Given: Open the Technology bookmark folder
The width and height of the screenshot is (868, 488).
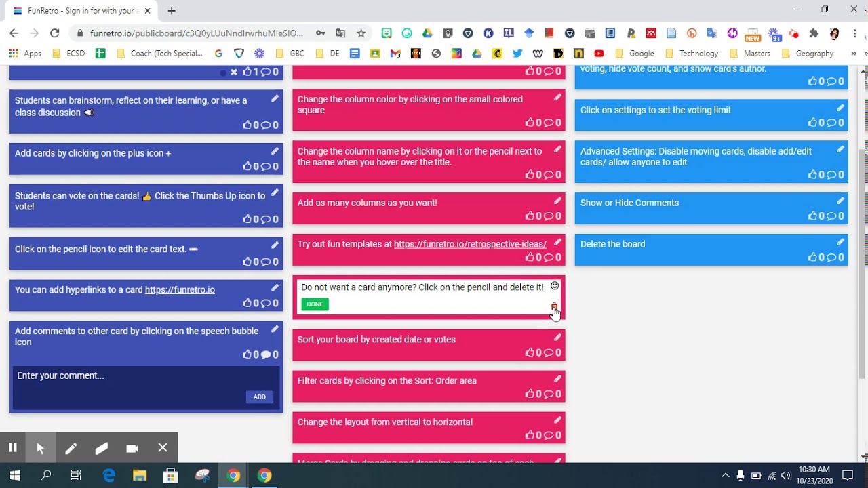Looking at the screenshot, I should click(692, 54).
